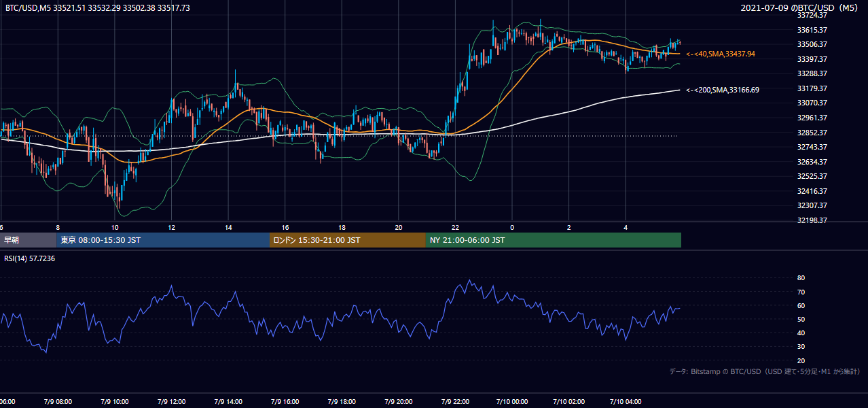868x408 pixels.
Task: Click price axis value 32634.37
Action: (812, 162)
